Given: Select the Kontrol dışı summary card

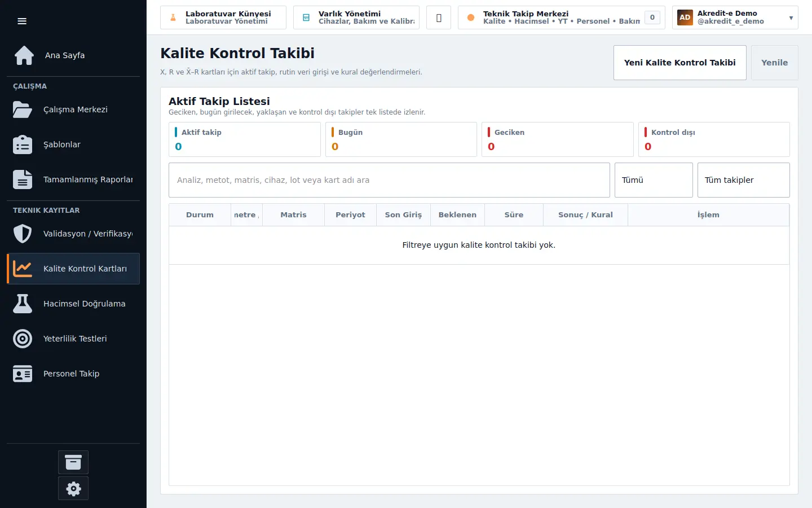Looking at the screenshot, I should (x=714, y=139).
